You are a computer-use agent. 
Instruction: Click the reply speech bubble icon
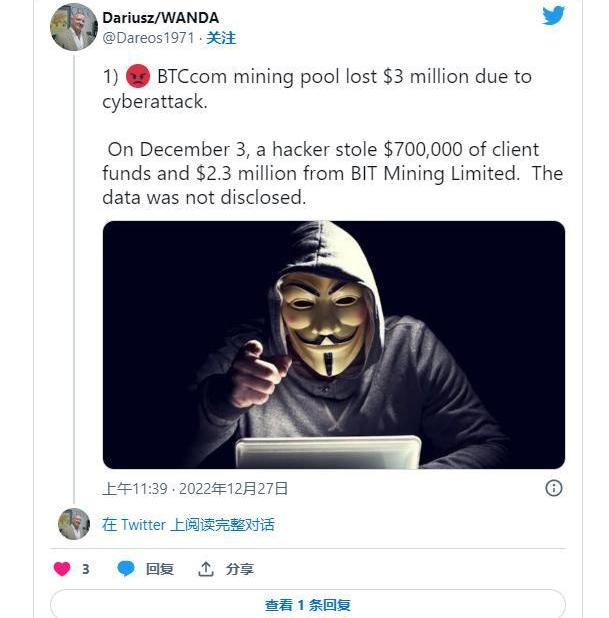[x=126, y=569]
